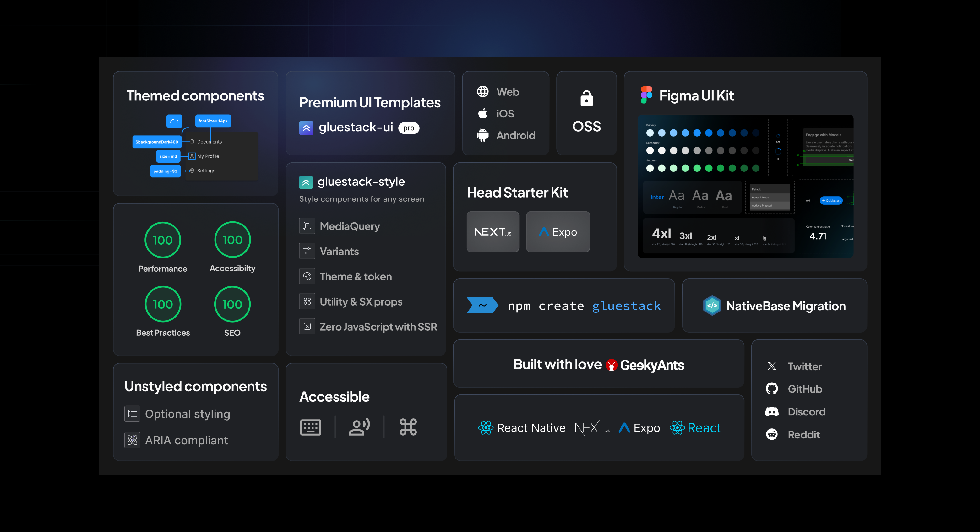Click the GeekyAnts red ant logo
This screenshot has width=980, height=532.
pos(611,365)
